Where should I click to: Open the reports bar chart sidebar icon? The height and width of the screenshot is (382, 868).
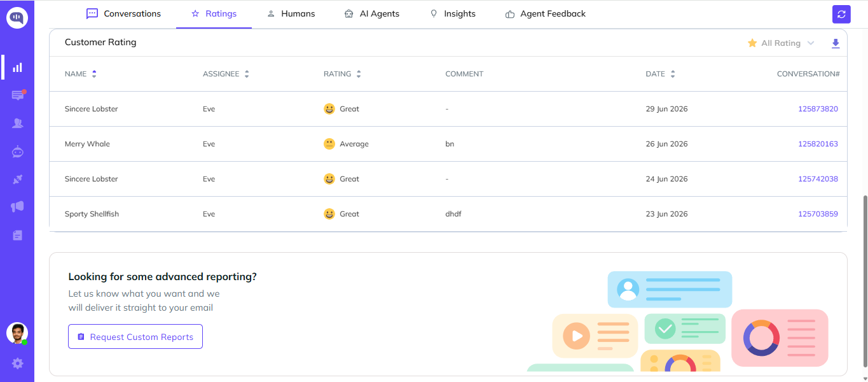click(17, 67)
